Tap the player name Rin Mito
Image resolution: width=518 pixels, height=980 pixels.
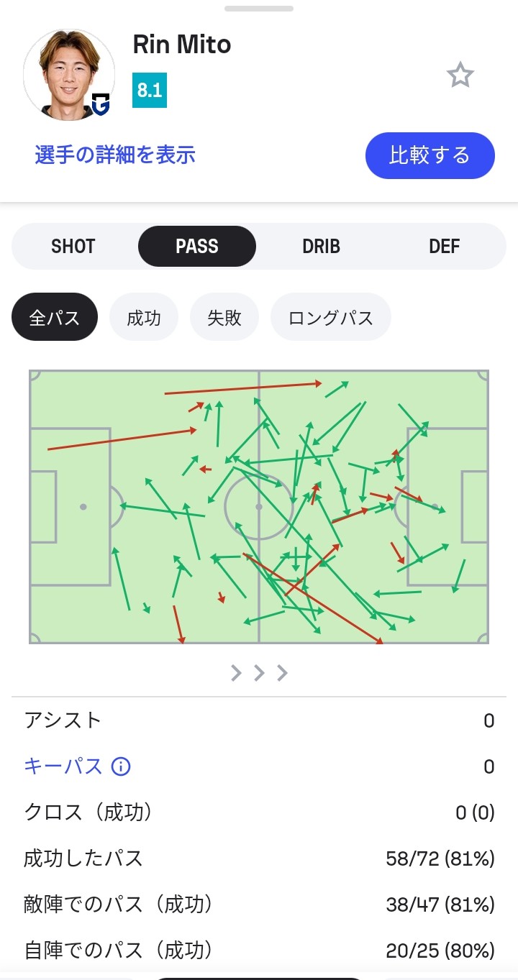pyautogui.click(x=182, y=45)
